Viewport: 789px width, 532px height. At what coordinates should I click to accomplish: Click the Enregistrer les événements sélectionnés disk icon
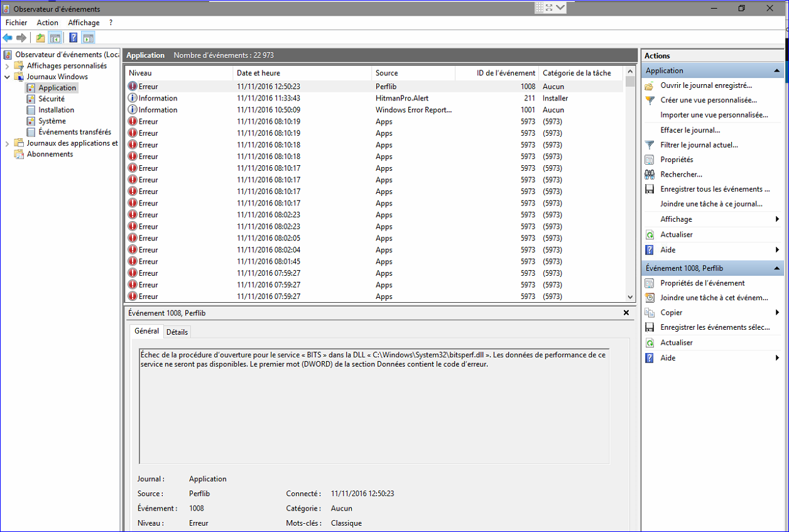point(650,327)
